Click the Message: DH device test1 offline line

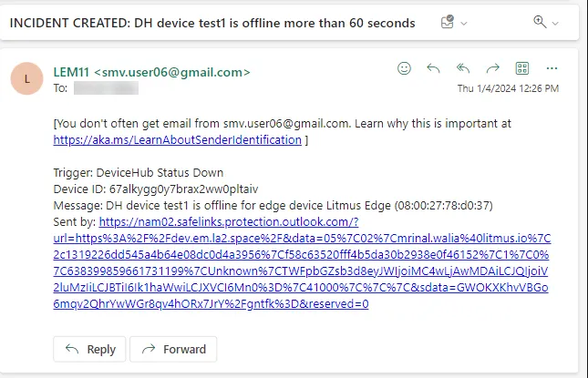(273, 206)
